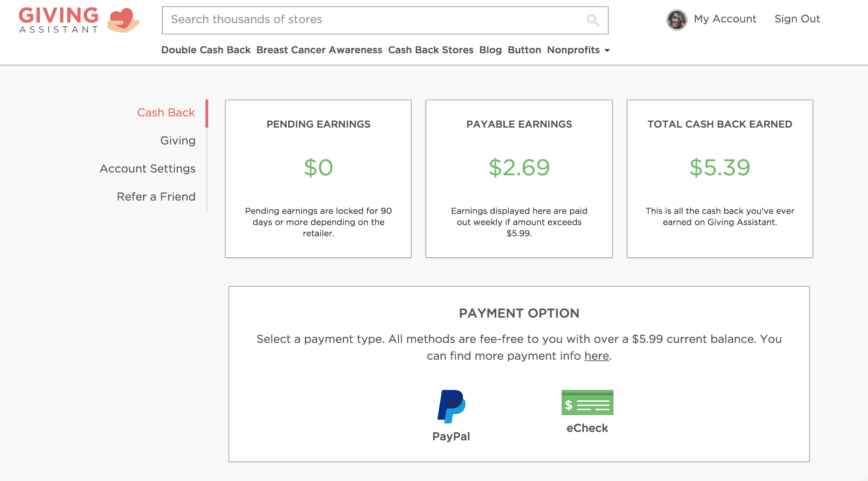Select Giving sidebar navigation item
Screen dimensions: 868x481
point(178,140)
